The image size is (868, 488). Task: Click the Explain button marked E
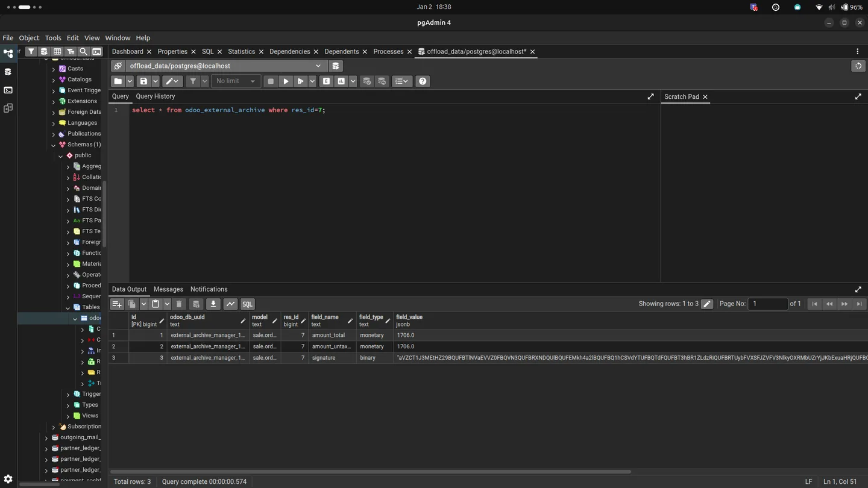click(326, 81)
